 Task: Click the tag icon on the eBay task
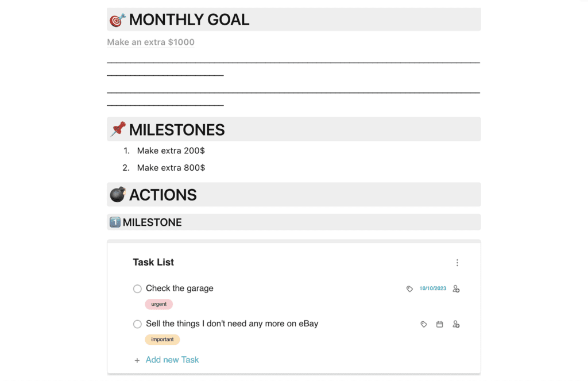point(424,324)
